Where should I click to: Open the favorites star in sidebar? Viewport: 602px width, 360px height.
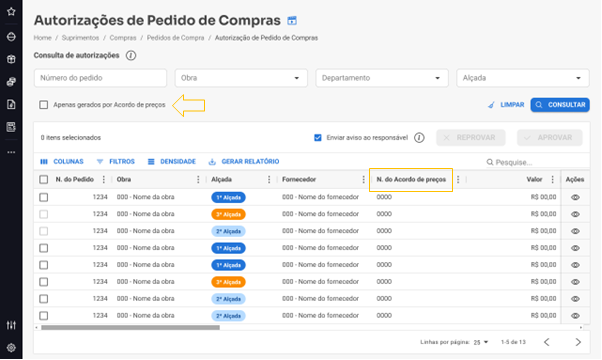coord(11,12)
